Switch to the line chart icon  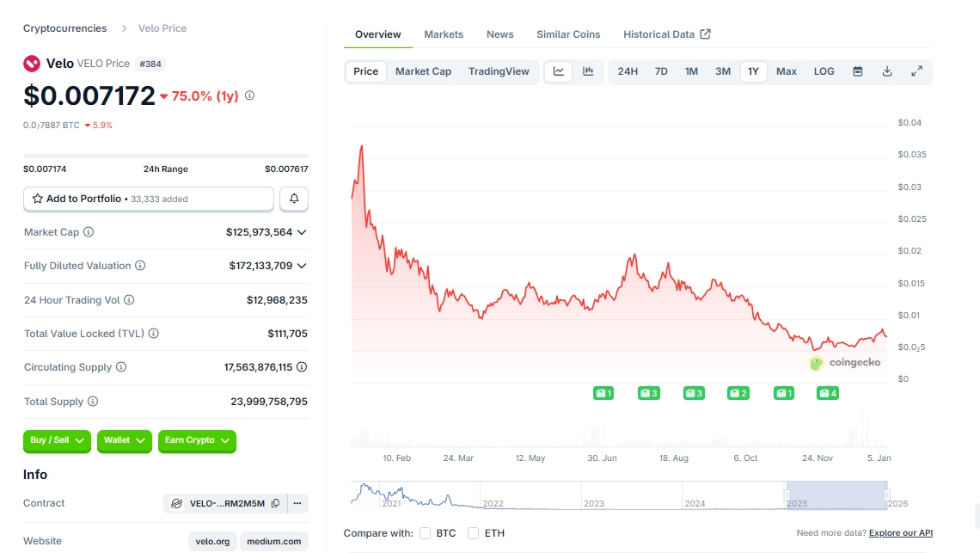click(559, 71)
